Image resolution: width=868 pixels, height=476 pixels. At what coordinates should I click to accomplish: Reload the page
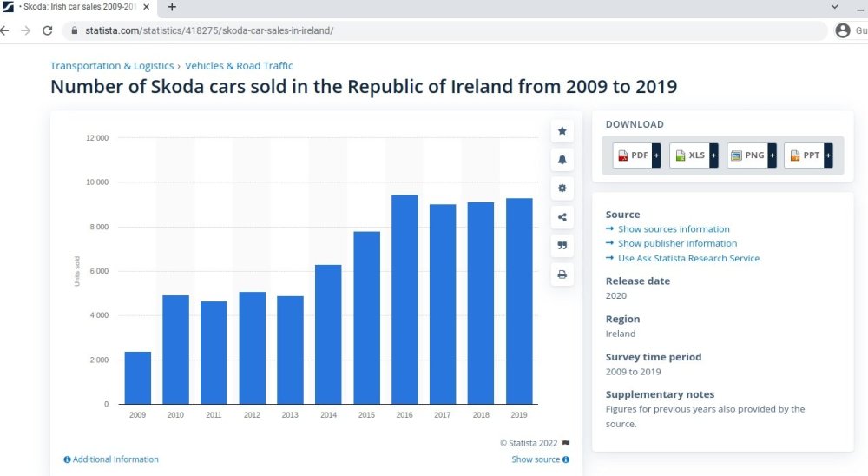(48, 30)
